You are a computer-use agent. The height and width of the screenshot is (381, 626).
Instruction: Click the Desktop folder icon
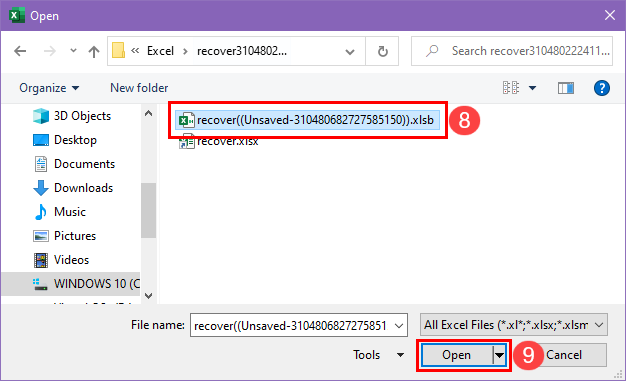pyautogui.click(x=41, y=140)
